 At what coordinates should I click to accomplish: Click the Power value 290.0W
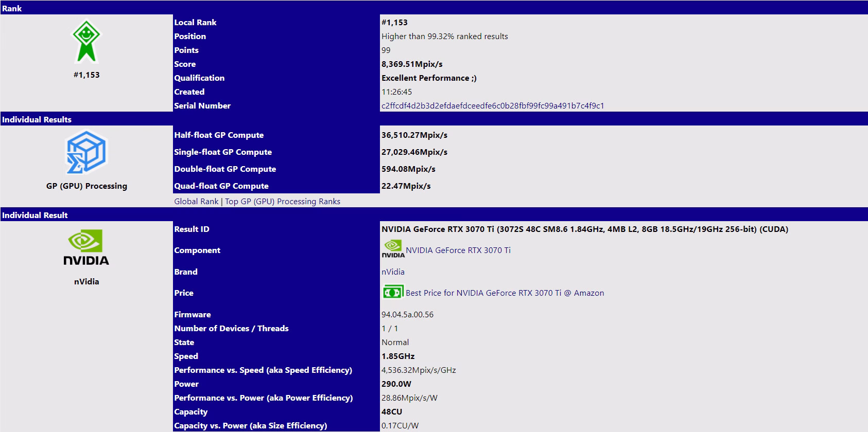coord(396,384)
